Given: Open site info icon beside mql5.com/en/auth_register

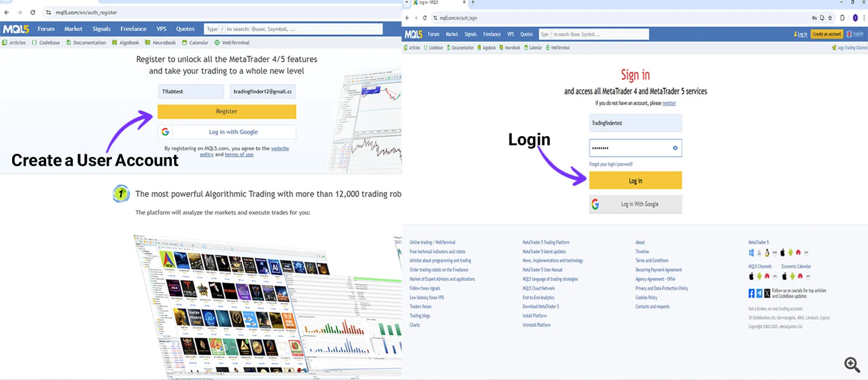Looking at the screenshot, I should [x=49, y=12].
